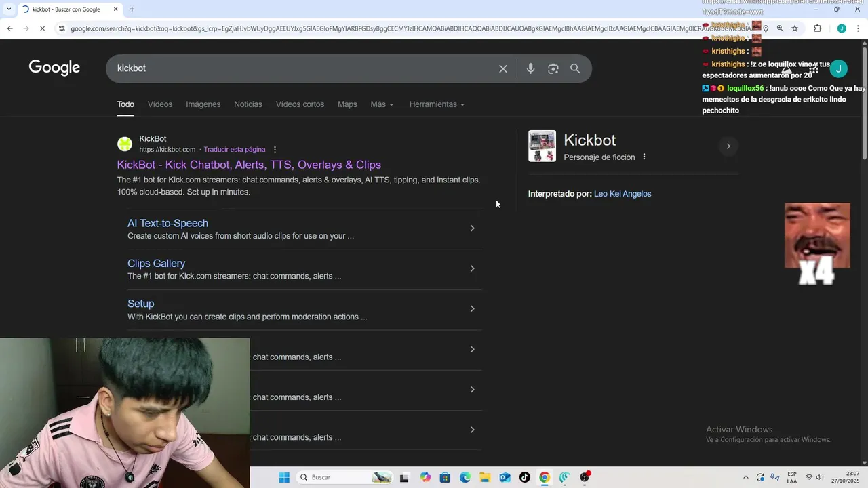Click chevron arrow on Setup row
This screenshot has width=868, height=488.
[473, 309]
